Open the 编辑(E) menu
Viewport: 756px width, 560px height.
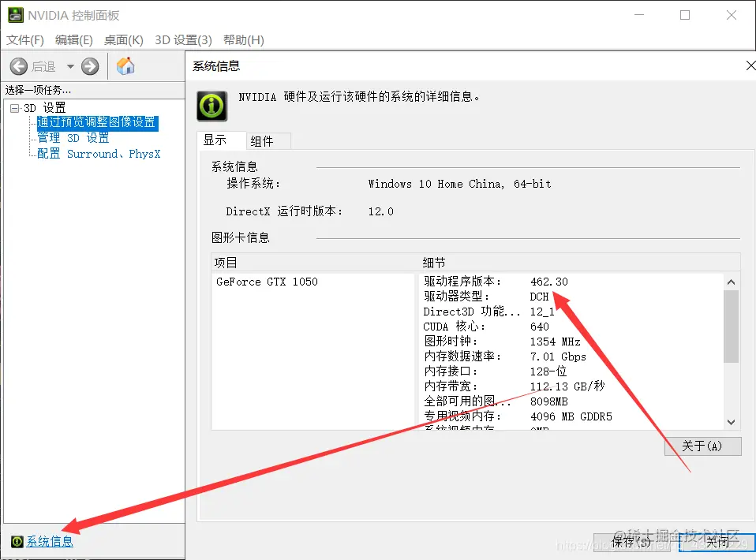coord(73,40)
